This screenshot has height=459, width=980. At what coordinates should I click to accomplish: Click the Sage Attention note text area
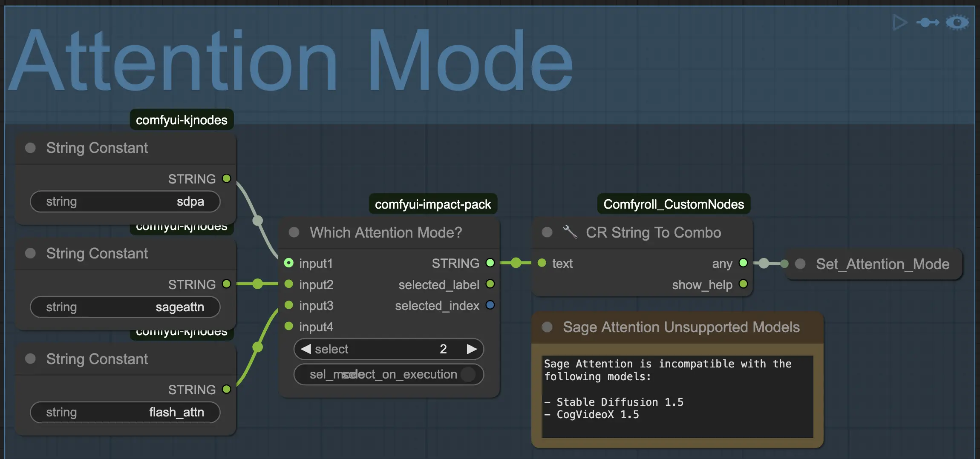677,396
